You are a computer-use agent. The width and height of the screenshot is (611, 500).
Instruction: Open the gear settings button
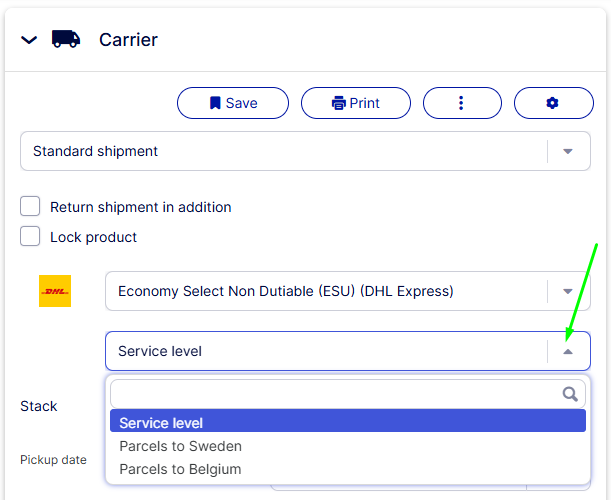click(x=554, y=103)
